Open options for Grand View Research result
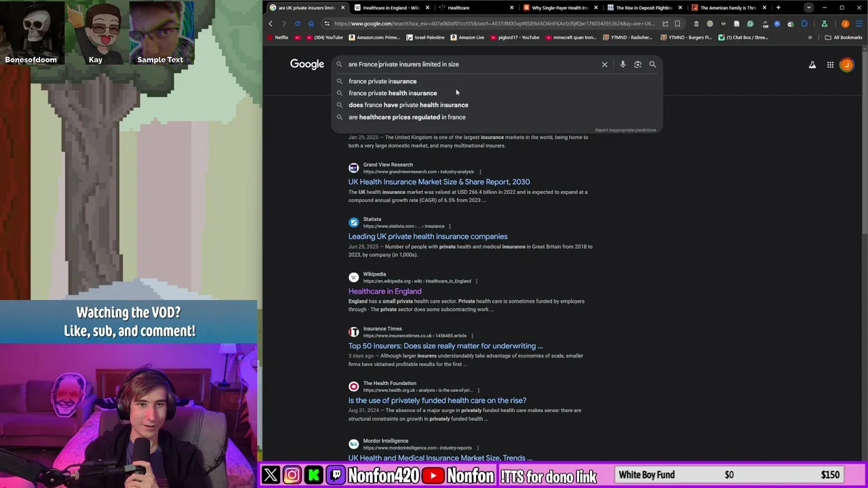 (480, 171)
